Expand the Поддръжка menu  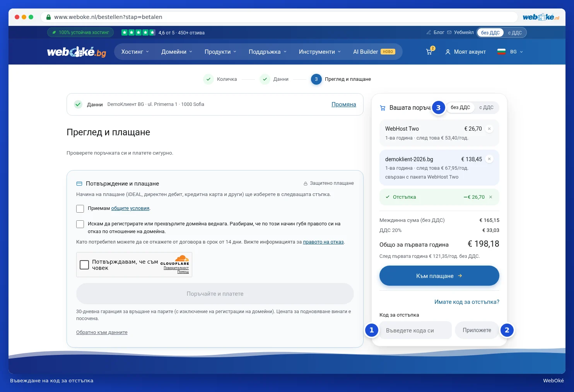click(x=268, y=52)
